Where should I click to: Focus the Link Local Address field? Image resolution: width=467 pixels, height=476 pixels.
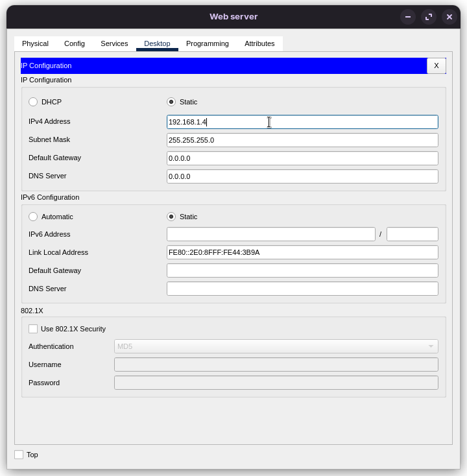[x=302, y=252]
